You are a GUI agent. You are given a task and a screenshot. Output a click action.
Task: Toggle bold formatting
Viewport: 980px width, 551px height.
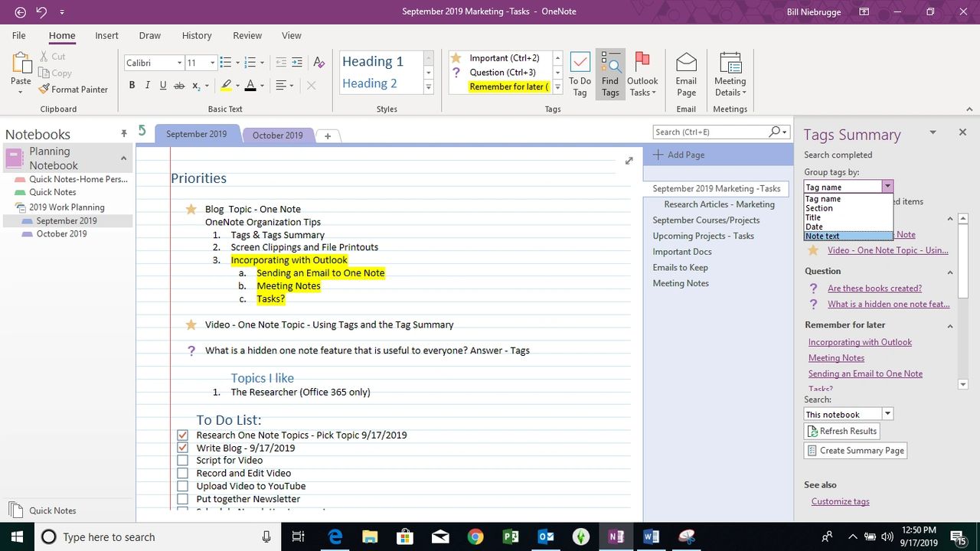[132, 86]
